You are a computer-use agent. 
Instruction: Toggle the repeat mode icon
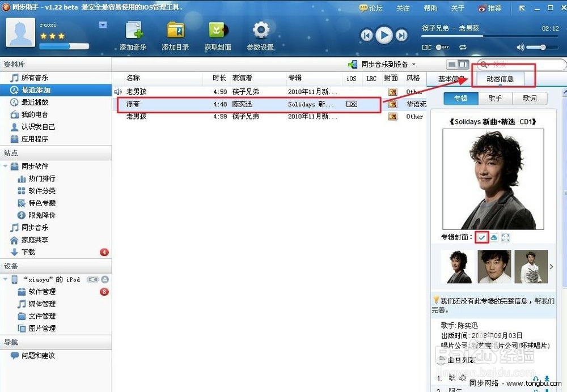tap(463, 48)
